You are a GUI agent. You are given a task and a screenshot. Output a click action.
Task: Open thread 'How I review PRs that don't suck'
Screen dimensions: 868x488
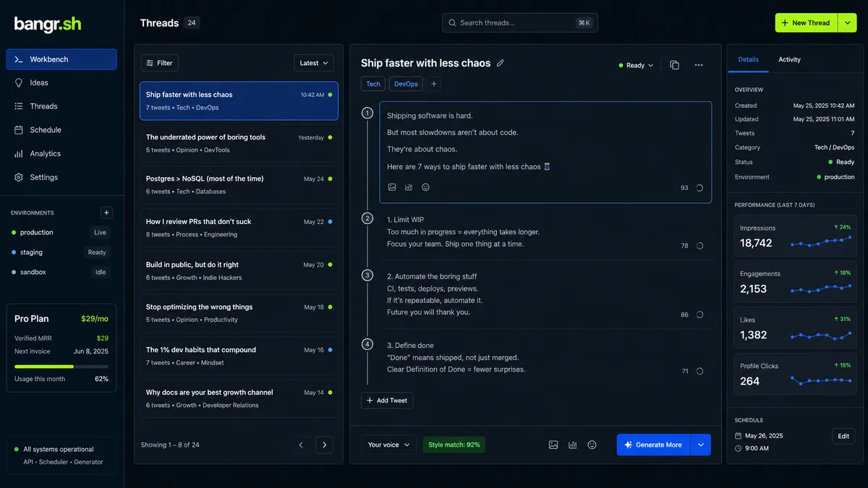click(x=239, y=227)
